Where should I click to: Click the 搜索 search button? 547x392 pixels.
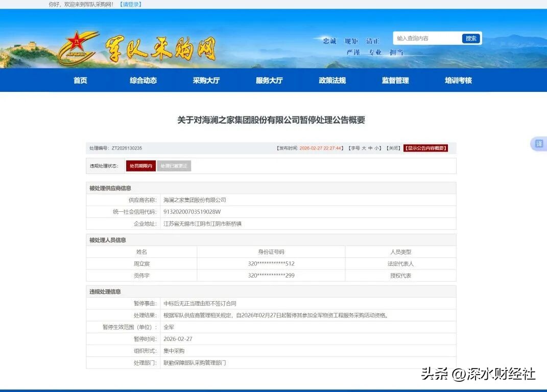click(x=471, y=38)
